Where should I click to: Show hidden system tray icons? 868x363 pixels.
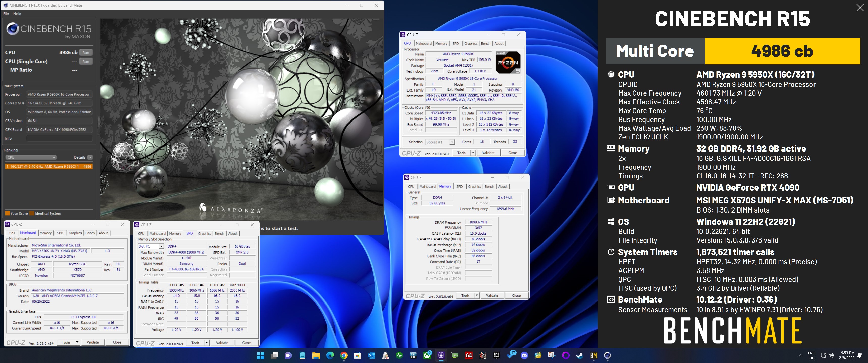click(x=801, y=355)
